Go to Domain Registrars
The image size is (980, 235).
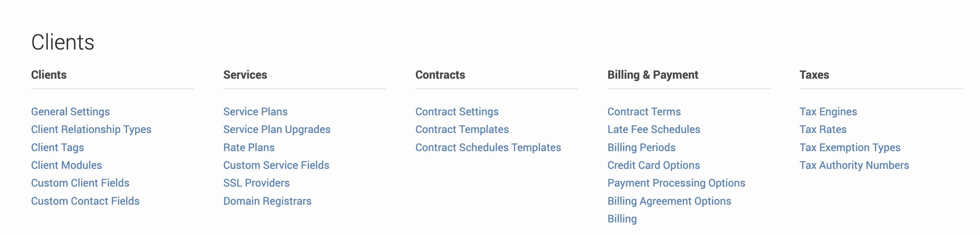point(267,201)
